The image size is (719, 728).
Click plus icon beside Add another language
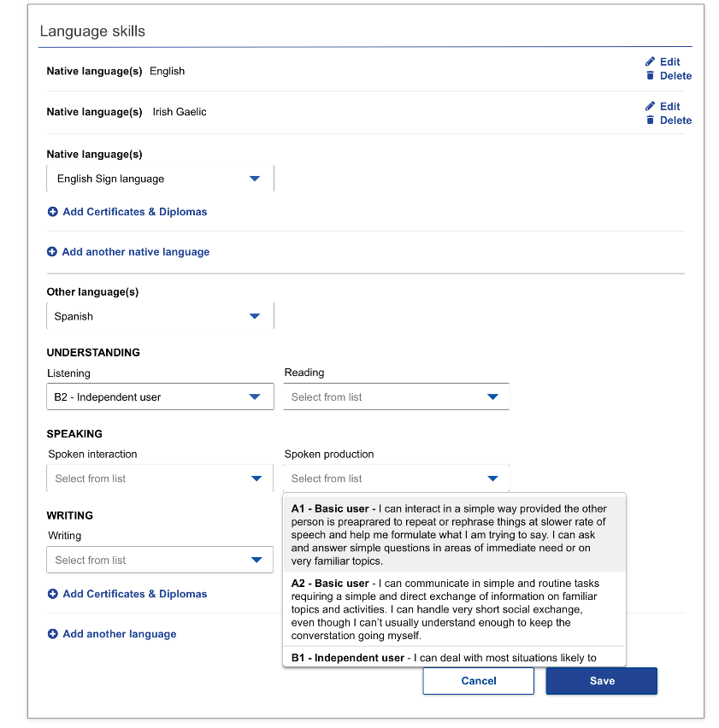(52, 634)
